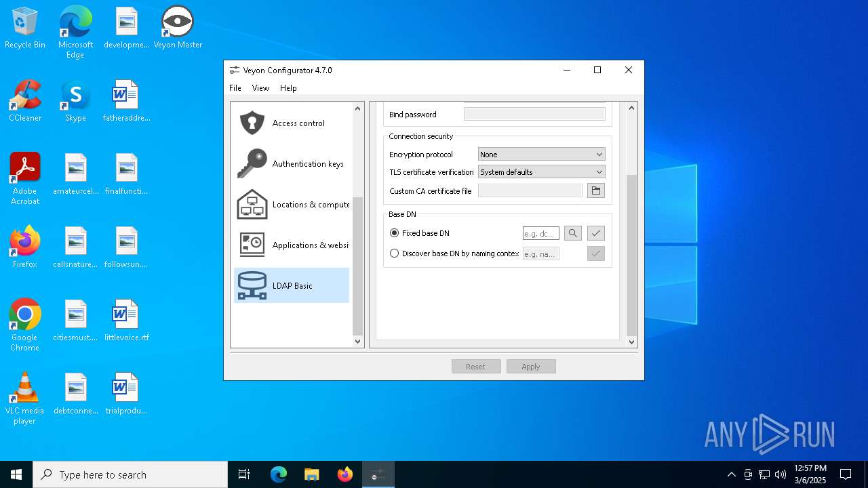Select the littlevoice.rtf desktop file

tap(126, 321)
